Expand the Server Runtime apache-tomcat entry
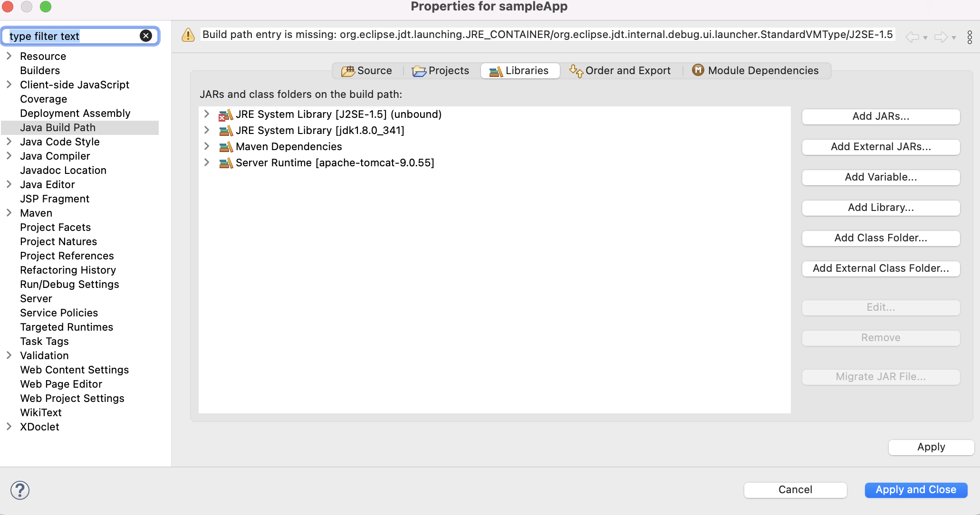Screen dimensions: 980x515 [x=207, y=162]
